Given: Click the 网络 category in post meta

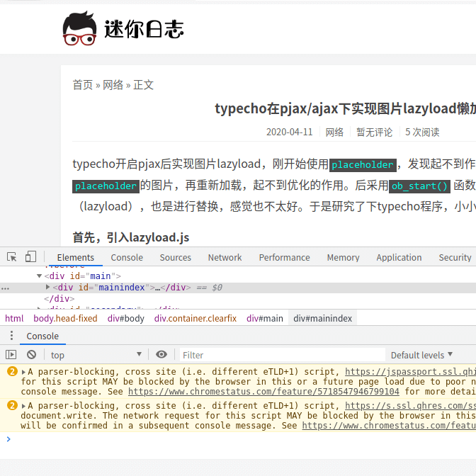Looking at the screenshot, I should coord(334,132).
